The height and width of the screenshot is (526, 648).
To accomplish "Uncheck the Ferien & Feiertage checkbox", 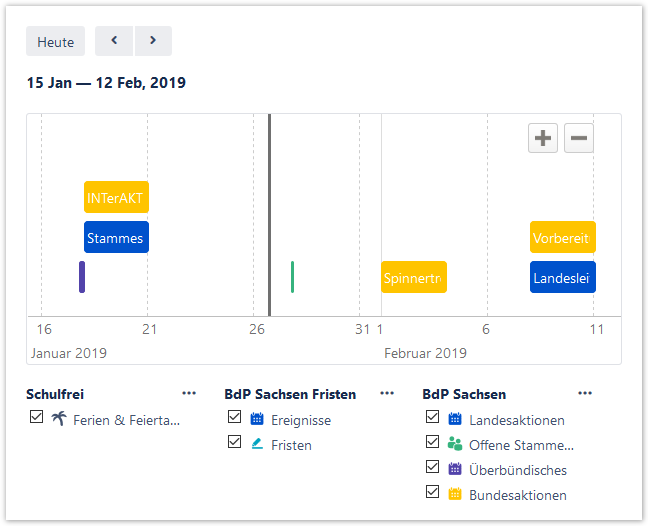I will pos(37,418).
